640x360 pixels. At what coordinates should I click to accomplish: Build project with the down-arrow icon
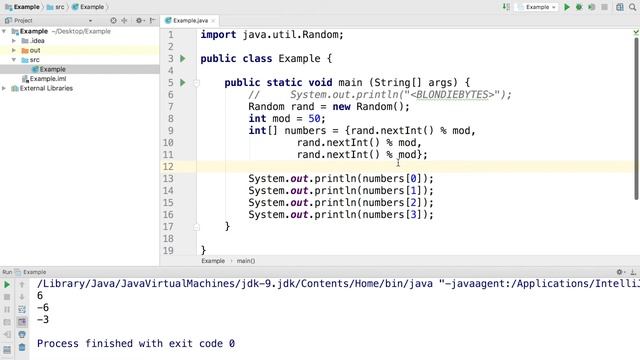point(506,7)
